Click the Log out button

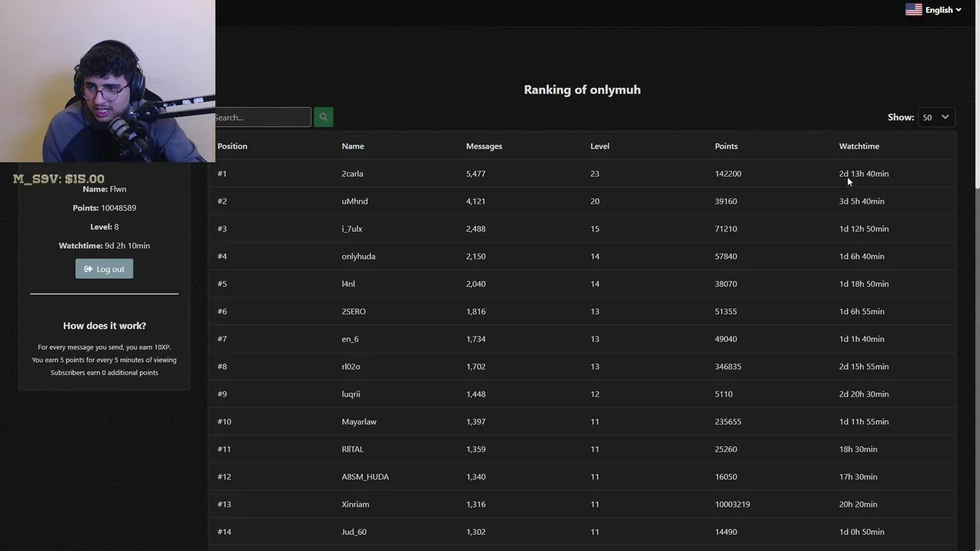point(104,269)
